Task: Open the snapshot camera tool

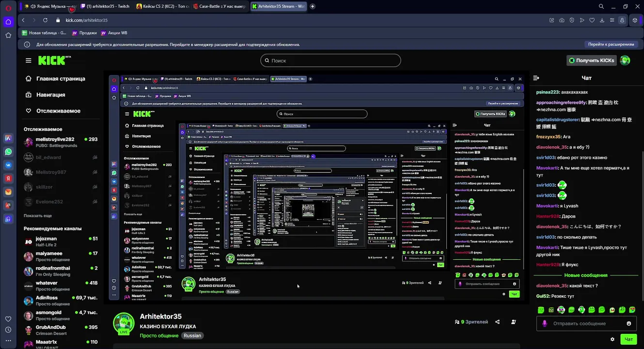Action: click(x=562, y=20)
